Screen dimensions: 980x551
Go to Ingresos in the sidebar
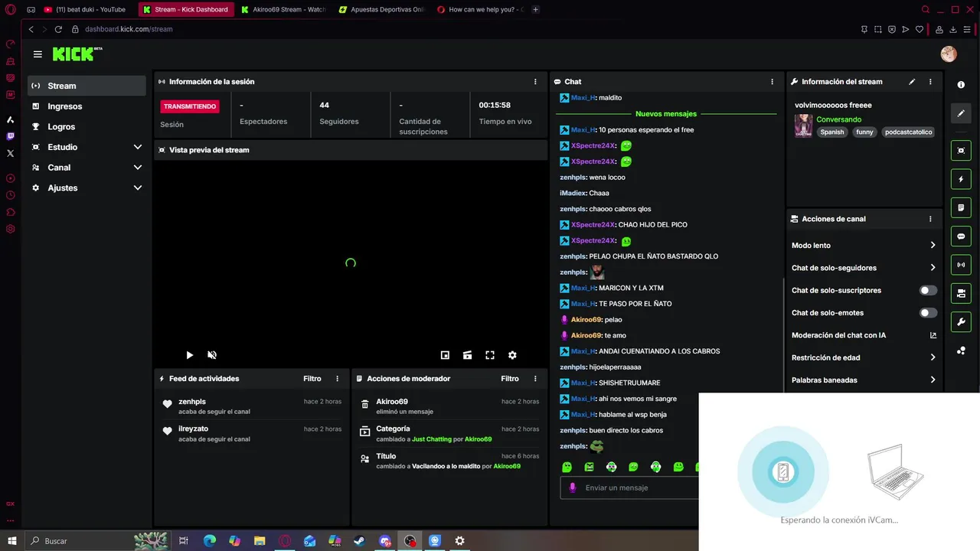tap(87, 106)
